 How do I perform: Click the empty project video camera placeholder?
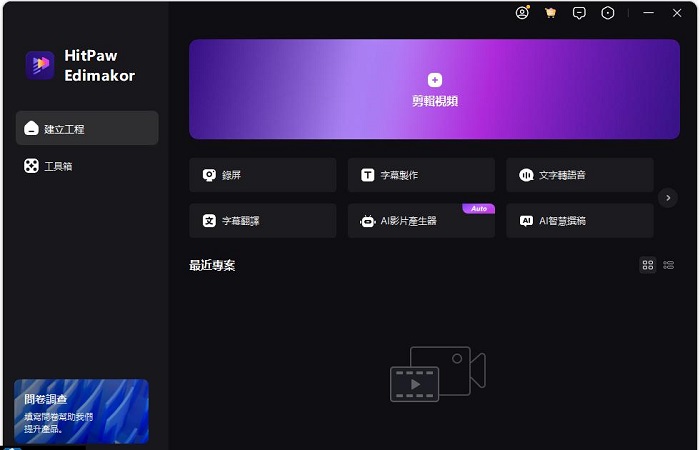click(x=437, y=373)
